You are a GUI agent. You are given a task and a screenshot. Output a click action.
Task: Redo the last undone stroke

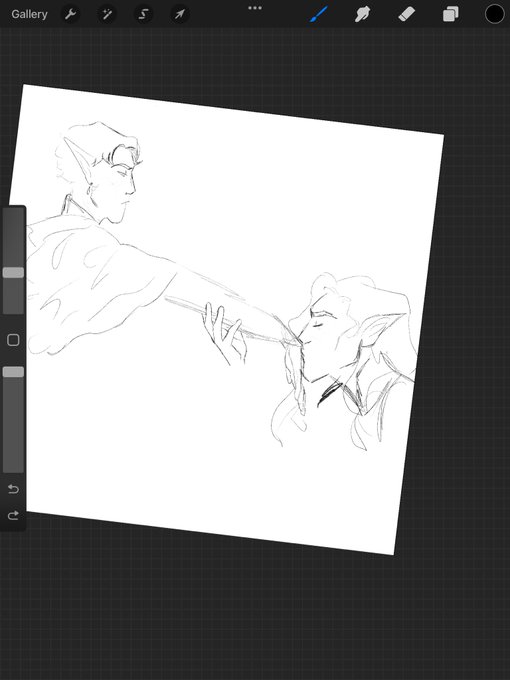13,515
